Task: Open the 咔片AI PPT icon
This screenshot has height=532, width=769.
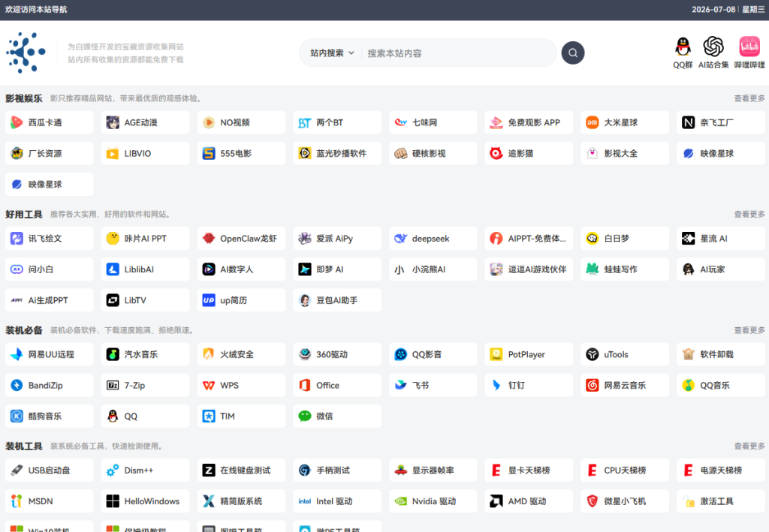Action: pos(113,239)
